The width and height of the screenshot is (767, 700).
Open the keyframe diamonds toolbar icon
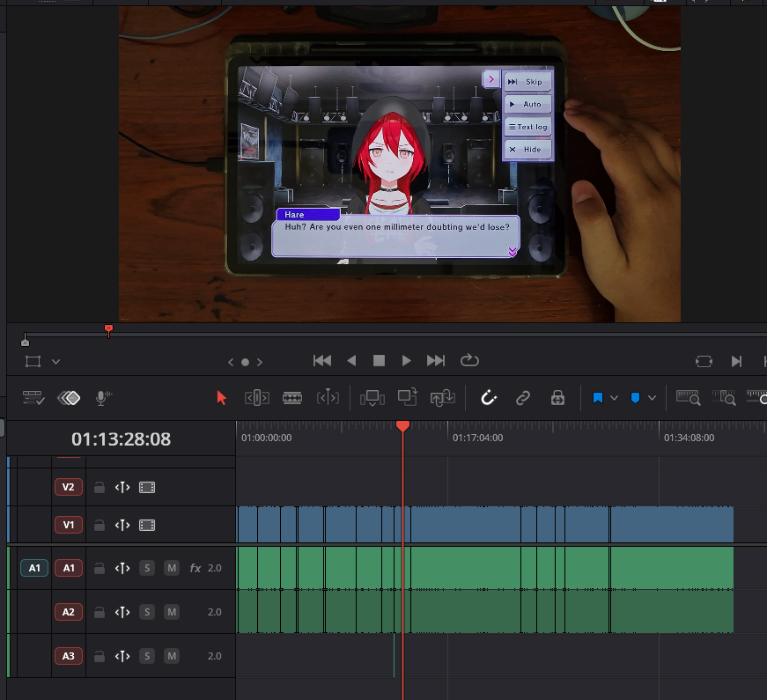coord(69,398)
